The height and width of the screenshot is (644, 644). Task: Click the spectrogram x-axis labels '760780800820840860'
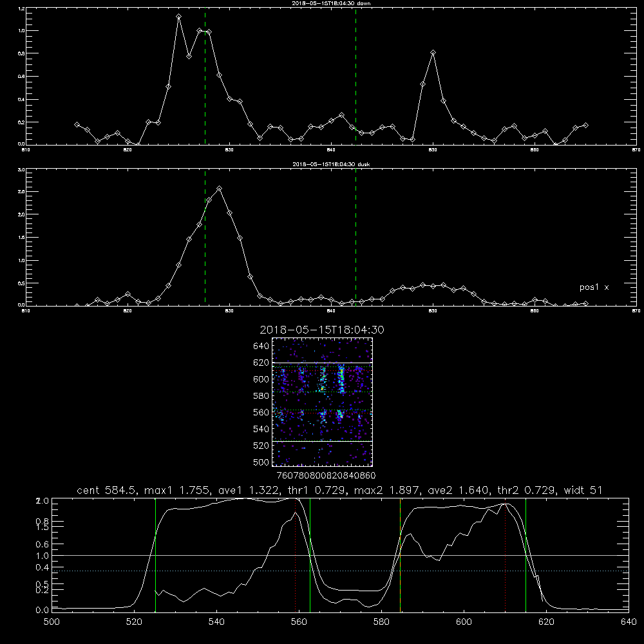(x=326, y=475)
